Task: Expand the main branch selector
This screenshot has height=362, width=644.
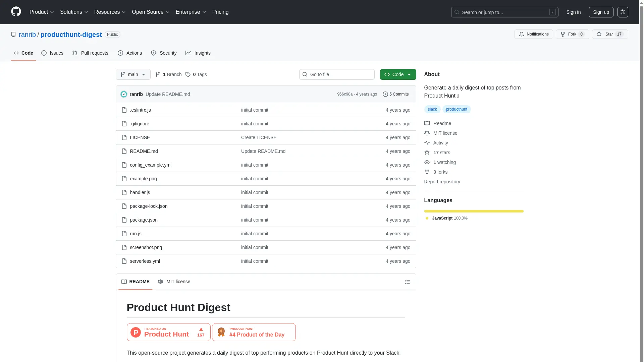Action: [x=133, y=74]
